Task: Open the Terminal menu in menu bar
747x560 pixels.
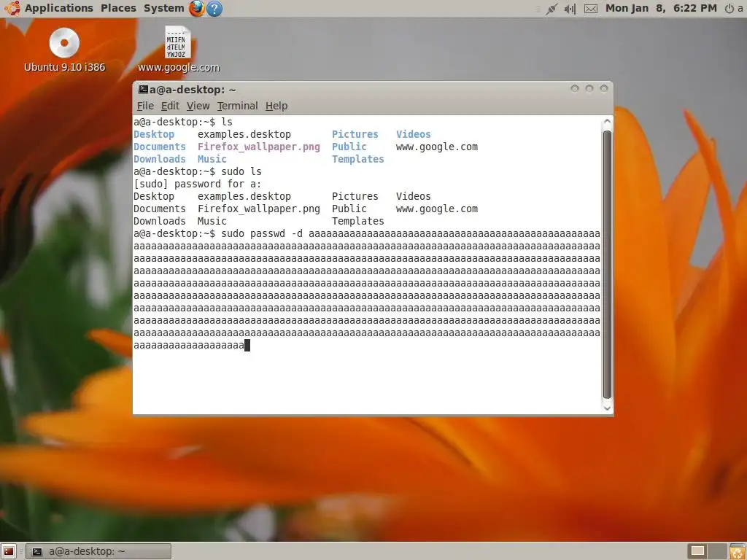Action: pyautogui.click(x=237, y=106)
